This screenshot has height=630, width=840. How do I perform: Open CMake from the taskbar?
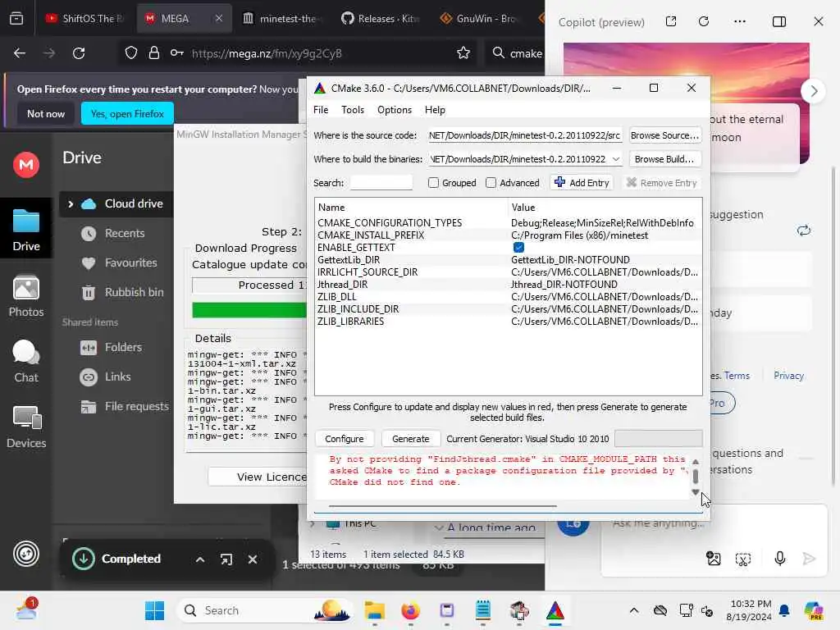pyautogui.click(x=555, y=610)
